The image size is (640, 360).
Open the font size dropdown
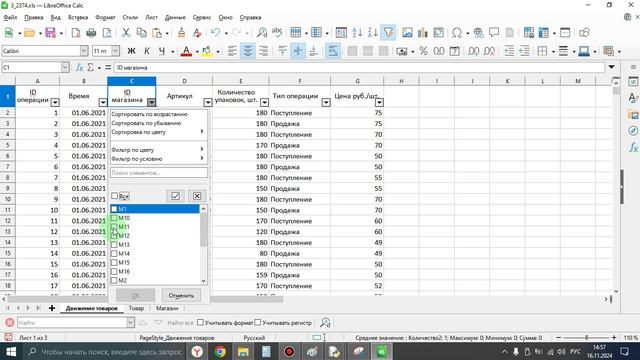coord(116,51)
